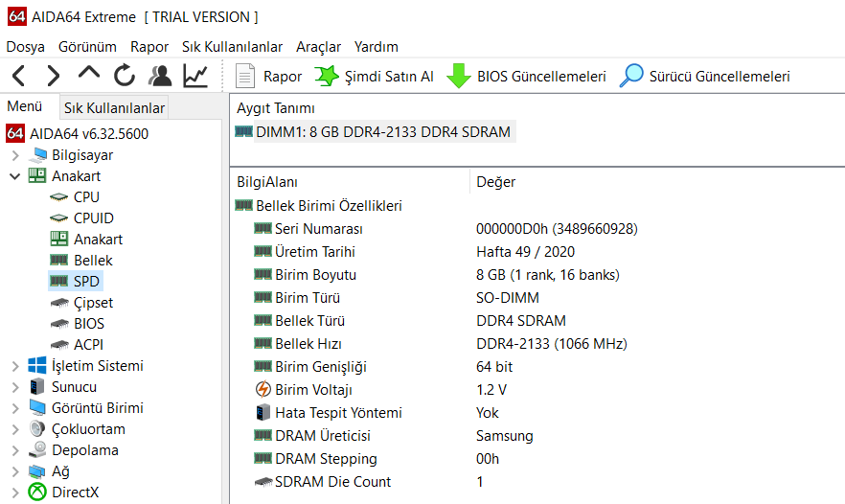The width and height of the screenshot is (845, 504).
Task: Select the Çipset tree item
Action: (x=93, y=303)
